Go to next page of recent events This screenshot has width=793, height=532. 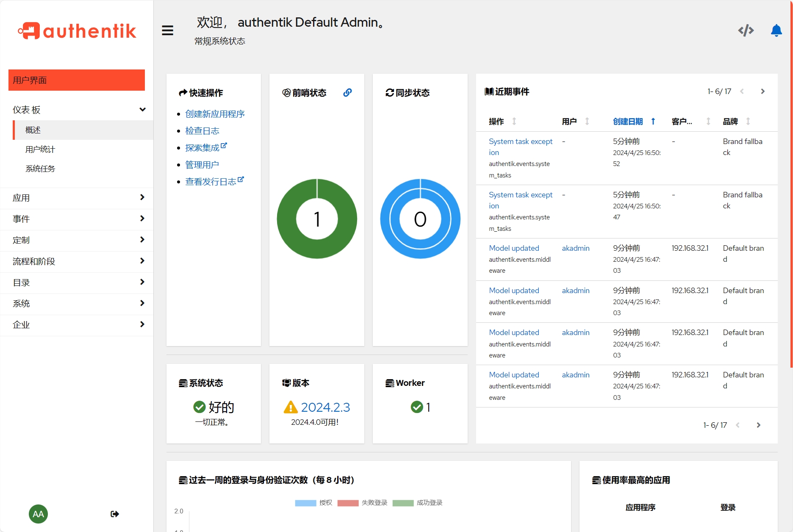tap(762, 91)
